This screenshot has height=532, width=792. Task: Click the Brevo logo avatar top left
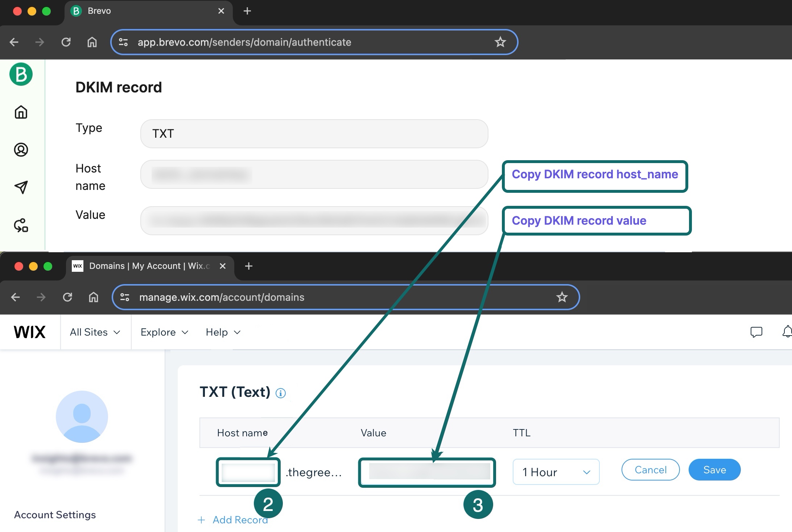(21, 74)
